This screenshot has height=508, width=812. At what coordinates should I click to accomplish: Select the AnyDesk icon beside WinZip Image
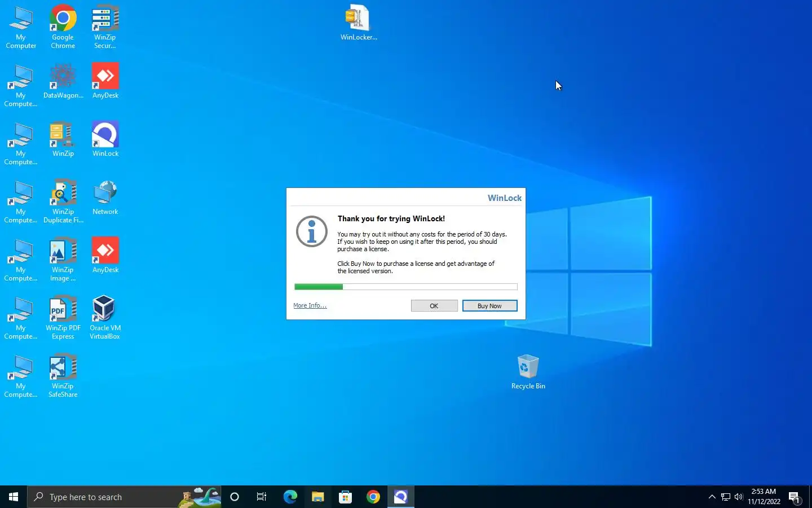coord(105,256)
